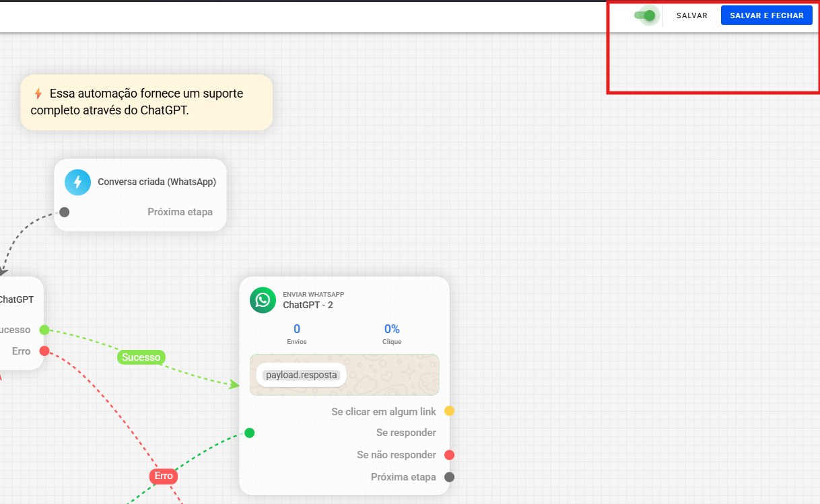
Task: Select the red Erro edge label
Action: point(164,476)
